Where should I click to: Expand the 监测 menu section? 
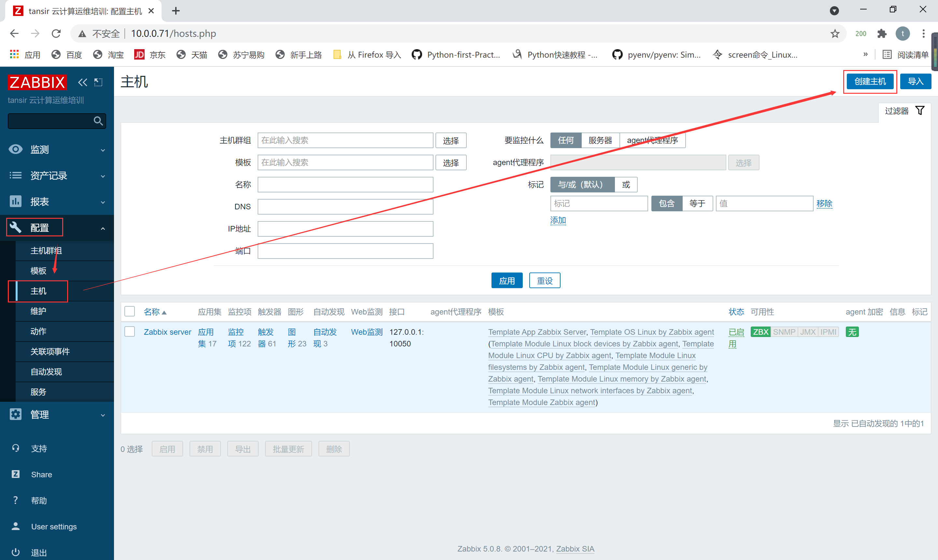click(x=57, y=149)
